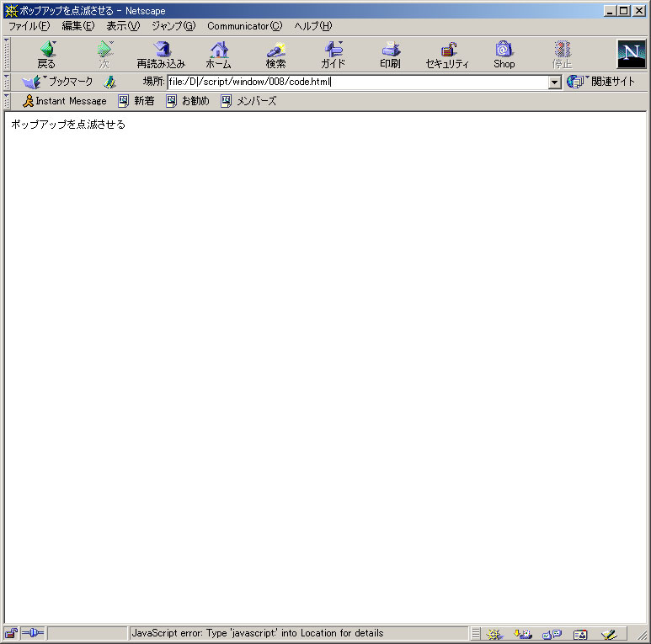Open Security (セキュリティ) info icon
Screen dimensions: 651x644
pyautogui.click(x=447, y=55)
